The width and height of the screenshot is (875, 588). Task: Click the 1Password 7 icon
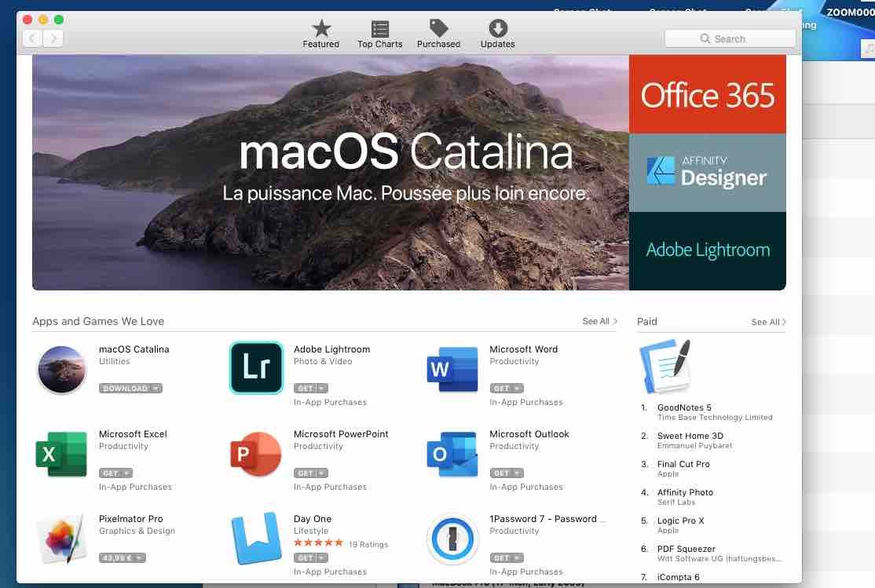(x=452, y=539)
